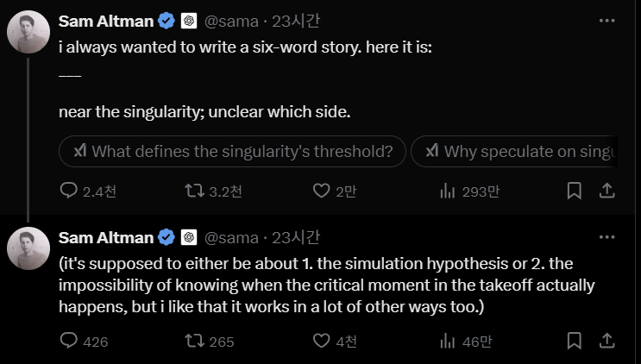The image size is (641, 364).
Task: Click the OpenAI affiliation badge on first tweet
Action: pyautogui.click(x=191, y=20)
